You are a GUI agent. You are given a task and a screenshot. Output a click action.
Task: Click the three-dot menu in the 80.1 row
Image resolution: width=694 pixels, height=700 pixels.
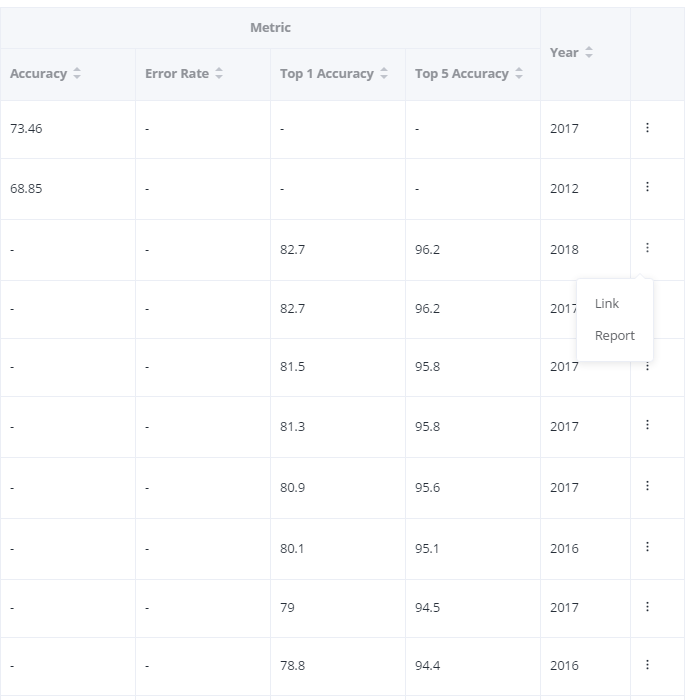click(648, 547)
